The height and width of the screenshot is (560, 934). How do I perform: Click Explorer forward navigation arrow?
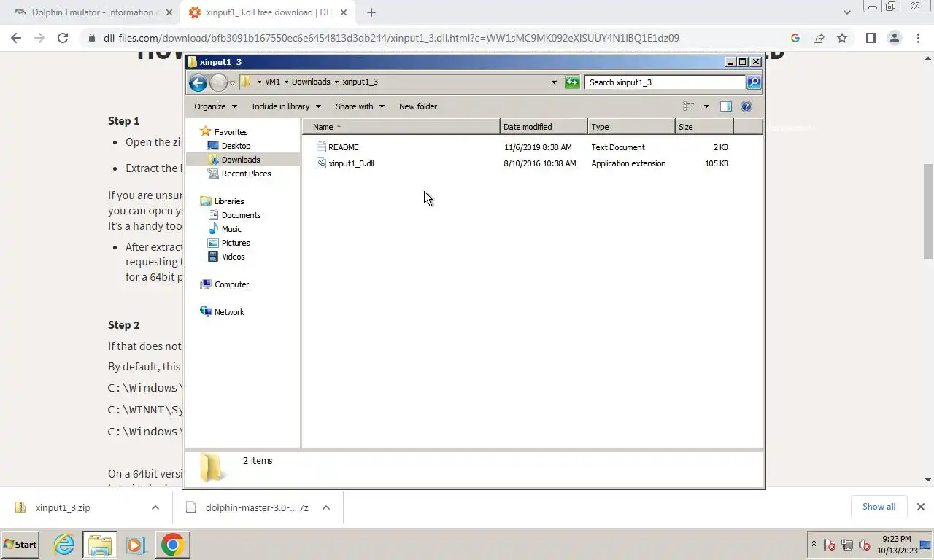[x=218, y=82]
